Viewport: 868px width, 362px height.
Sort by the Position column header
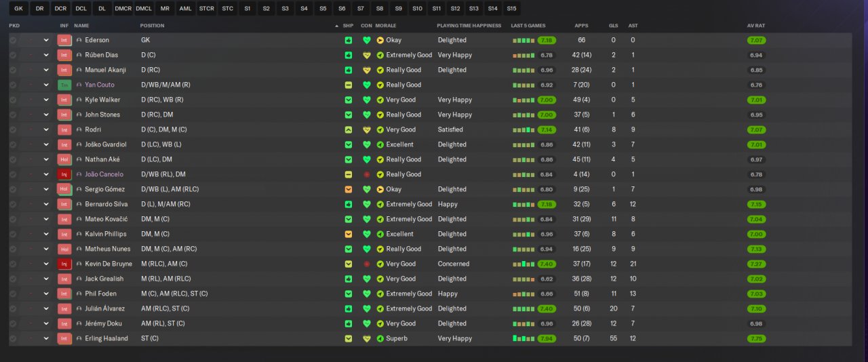pos(152,26)
